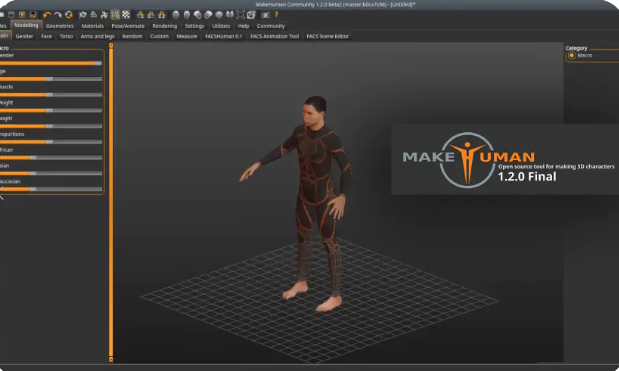Viewport: 619px width, 371px height.
Task: Click the global camera frame icon
Action: click(x=240, y=15)
